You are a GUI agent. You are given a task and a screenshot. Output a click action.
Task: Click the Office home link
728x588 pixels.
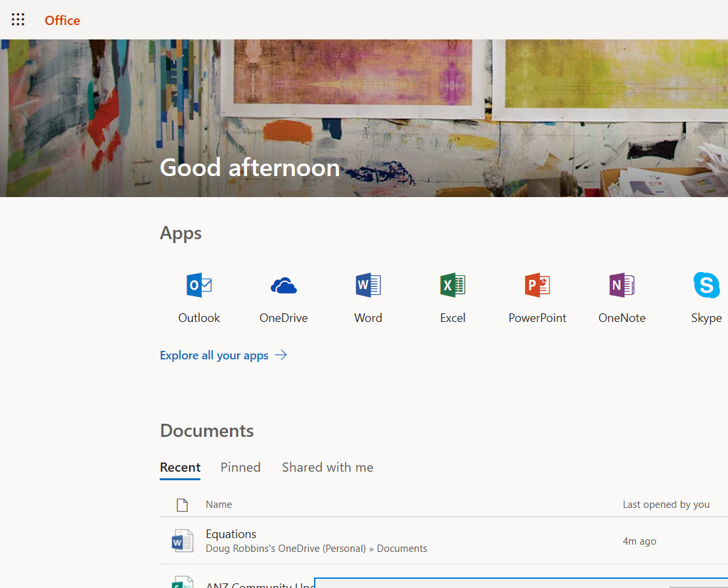point(62,20)
